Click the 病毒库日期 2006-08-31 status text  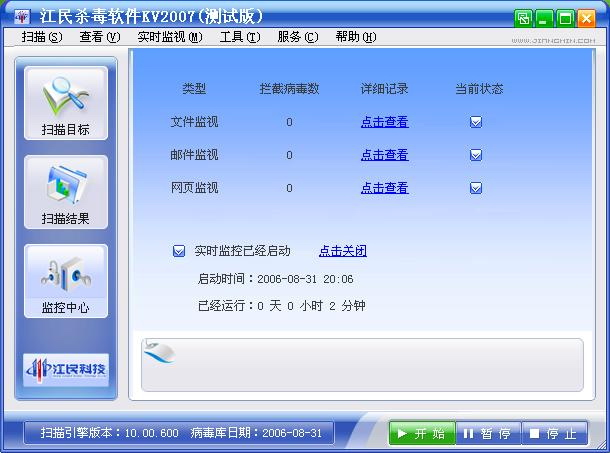[x=256, y=433]
